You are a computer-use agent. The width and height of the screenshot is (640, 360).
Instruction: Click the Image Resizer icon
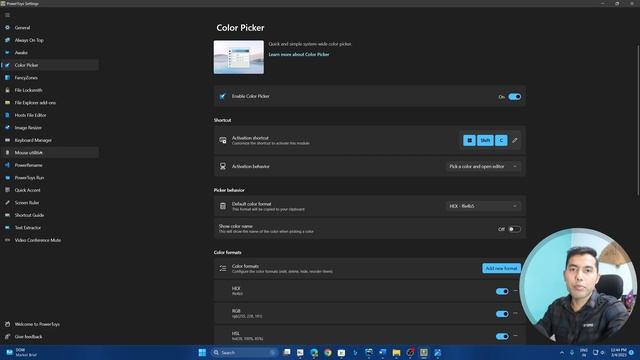[7, 128]
